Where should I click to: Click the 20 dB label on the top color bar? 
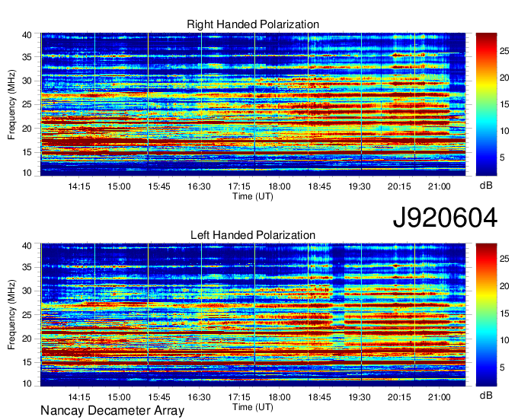point(504,78)
